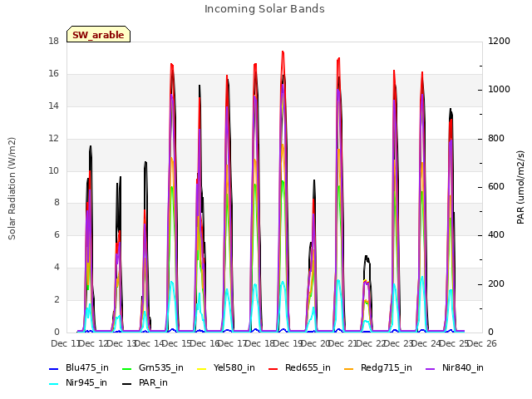
Task: Click the 16 left axis tick label
Action: (54, 74)
